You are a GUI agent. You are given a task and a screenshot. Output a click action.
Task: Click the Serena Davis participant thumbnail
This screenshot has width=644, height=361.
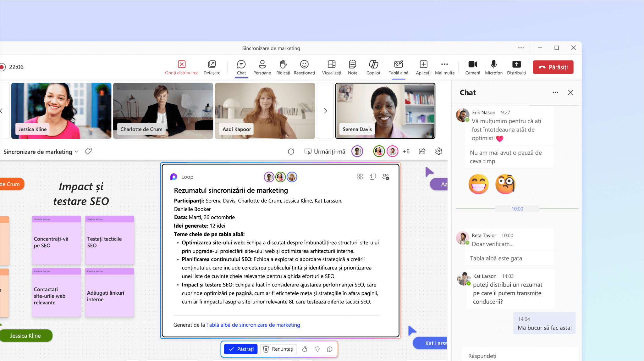[384, 111]
